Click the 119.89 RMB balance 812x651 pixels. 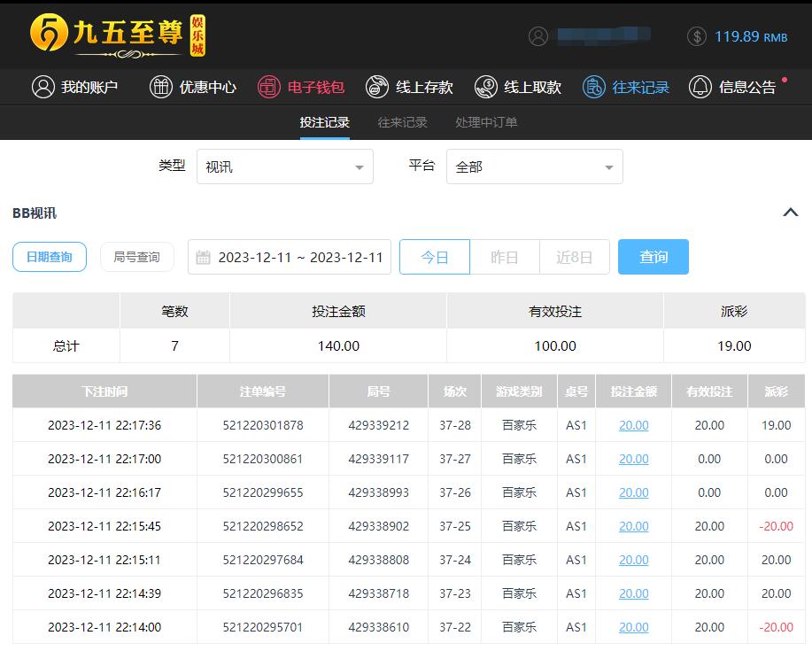751,37
